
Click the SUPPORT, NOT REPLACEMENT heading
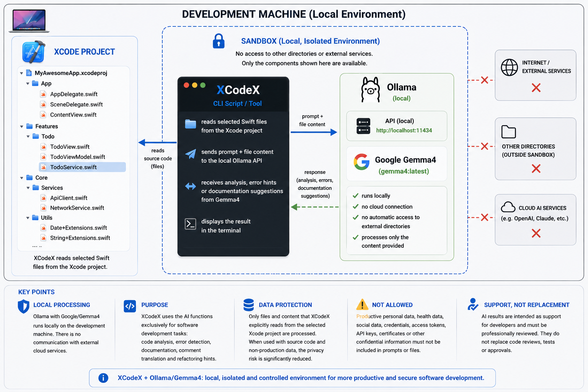coord(527,305)
